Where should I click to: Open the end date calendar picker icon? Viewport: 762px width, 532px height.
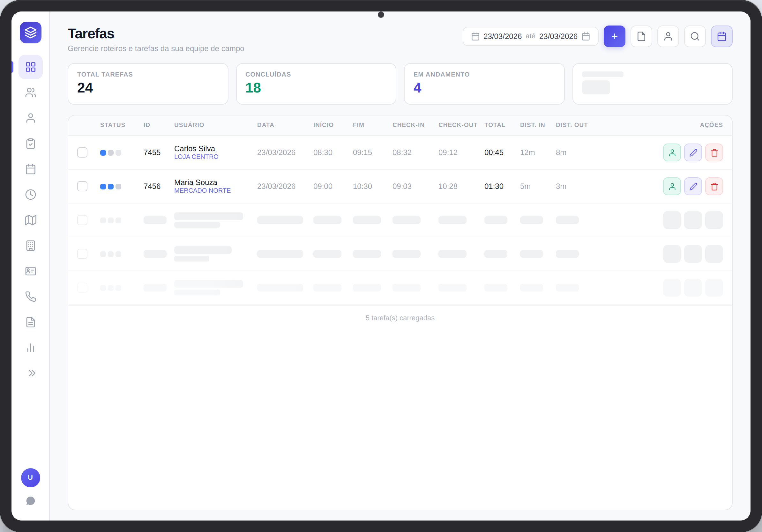pyautogui.click(x=586, y=36)
